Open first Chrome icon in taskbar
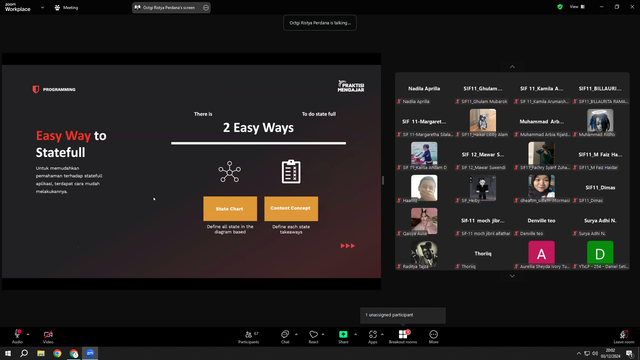Image resolution: width=640 pixels, height=360 pixels. 57,353
